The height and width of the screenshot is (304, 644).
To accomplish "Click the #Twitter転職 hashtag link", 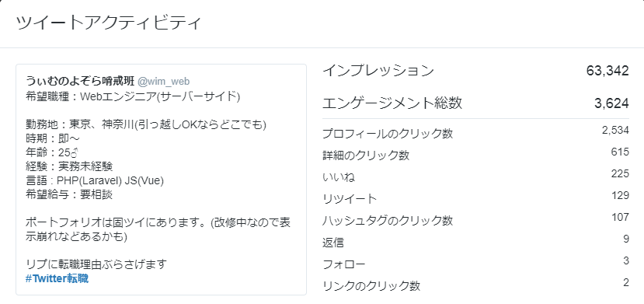I will pos(57,278).
